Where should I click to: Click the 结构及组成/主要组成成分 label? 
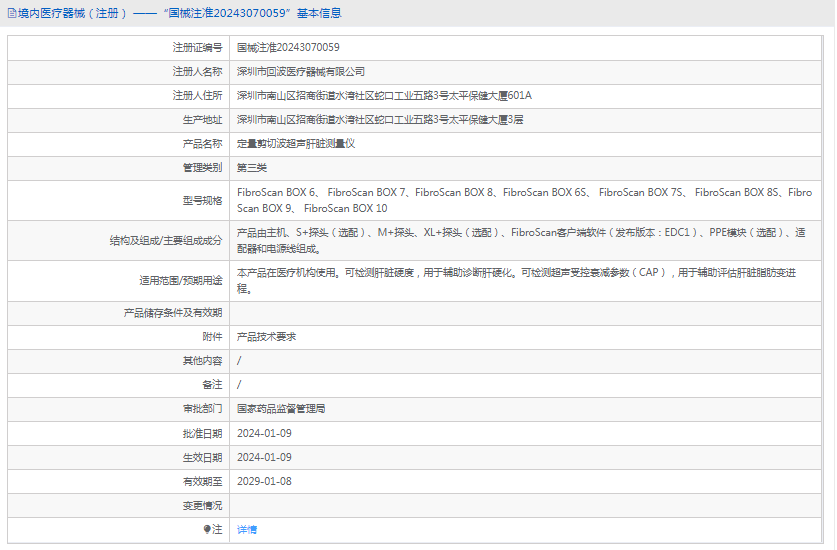(165, 240)
